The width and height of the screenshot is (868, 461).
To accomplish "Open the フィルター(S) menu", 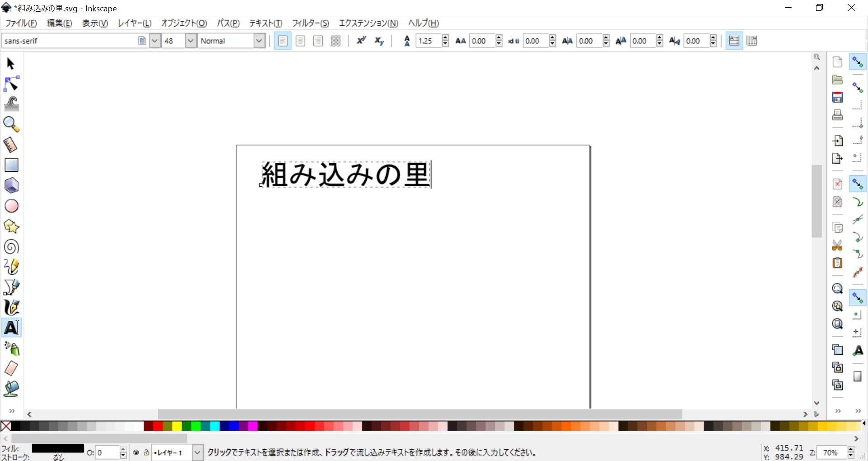I will (x=310, y=23).
